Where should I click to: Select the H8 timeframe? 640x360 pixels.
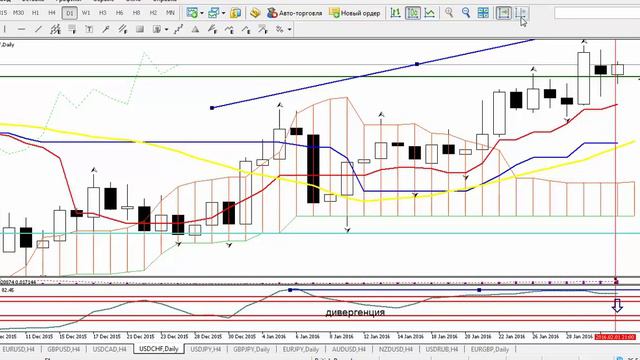point(136,13)
